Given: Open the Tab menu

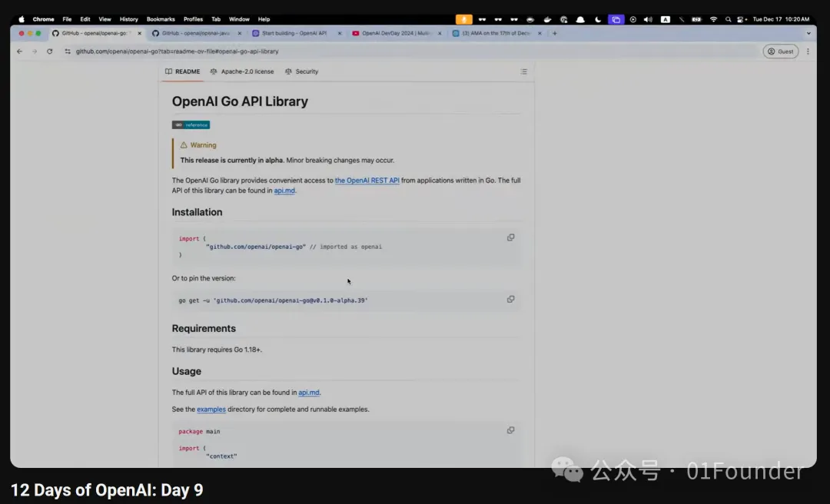Looking at the screenshot, I should pyautogui.click(x=216, y=19).
